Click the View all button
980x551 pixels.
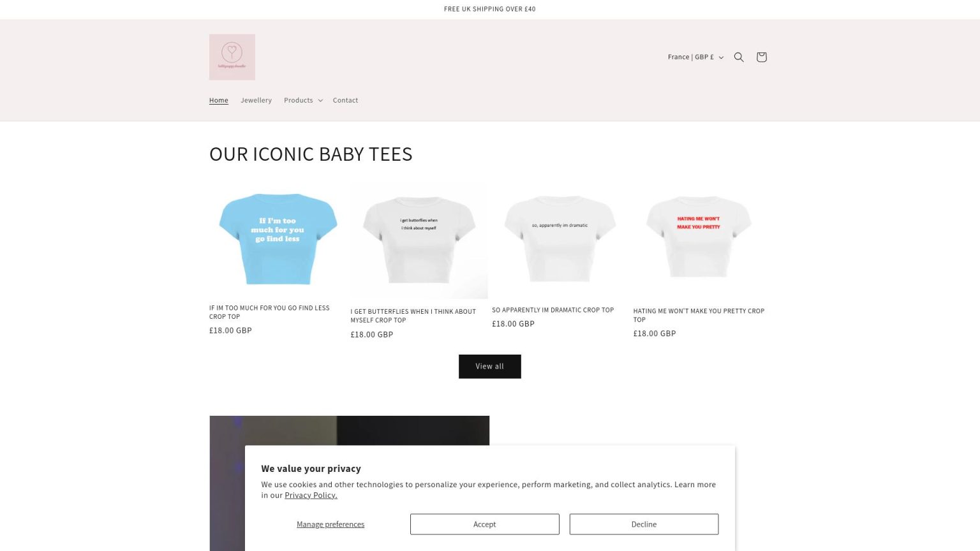tap(490, 367)
